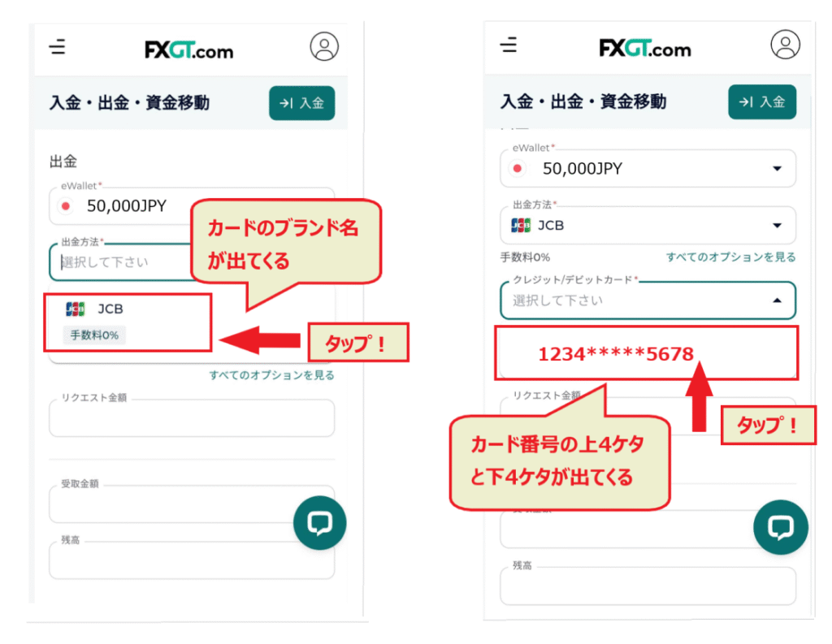Click すべてのオプションを見る link on left screen
The image size is (832, 644).
coord(271,375)
